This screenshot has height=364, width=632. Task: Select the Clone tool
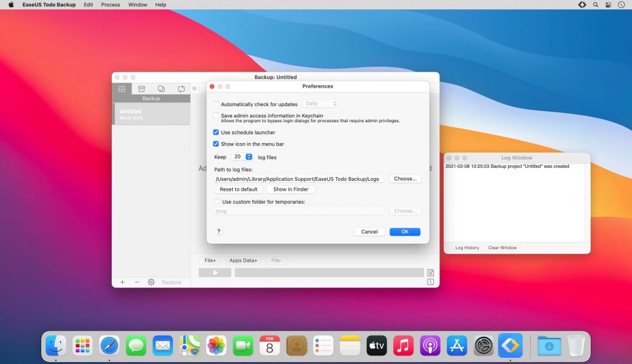[161, 88]
